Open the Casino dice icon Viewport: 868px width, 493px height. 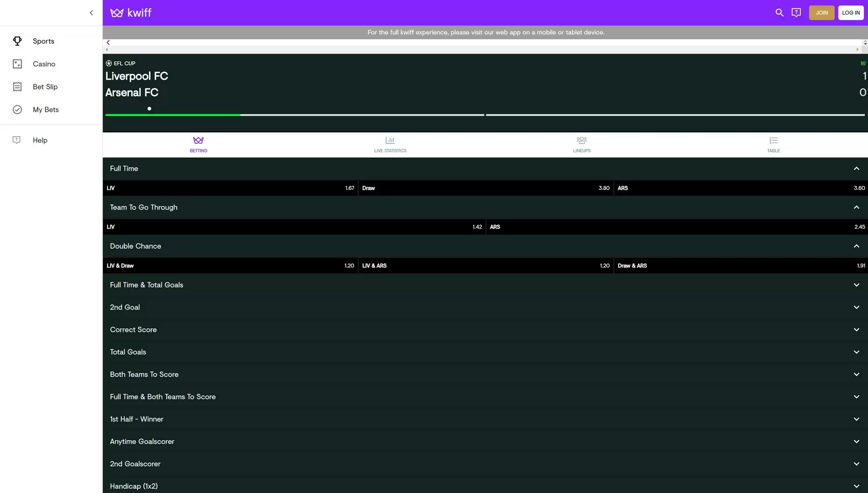17,64
